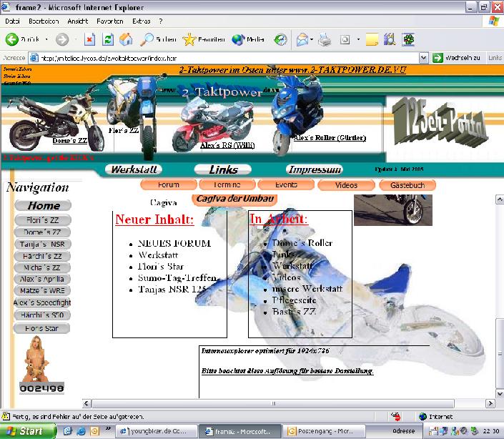Click the Impressum banner button
504x439 pixels.
[x=315, y=169]
